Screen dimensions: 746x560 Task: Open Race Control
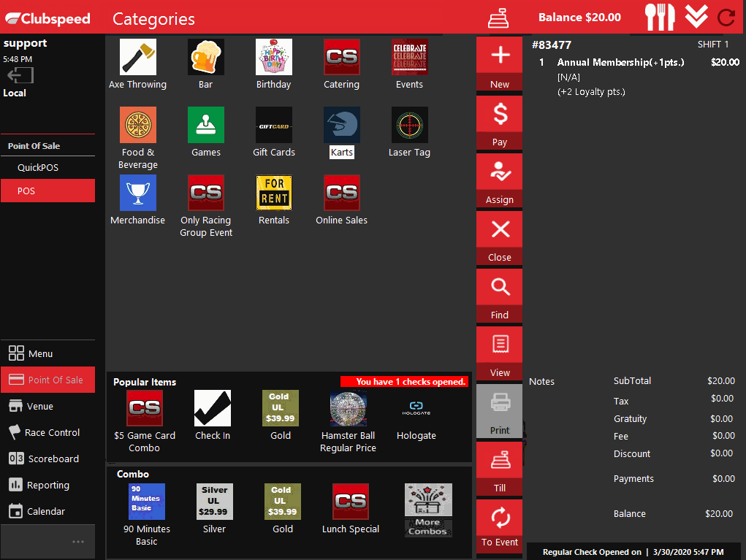(x=48, y=432)
